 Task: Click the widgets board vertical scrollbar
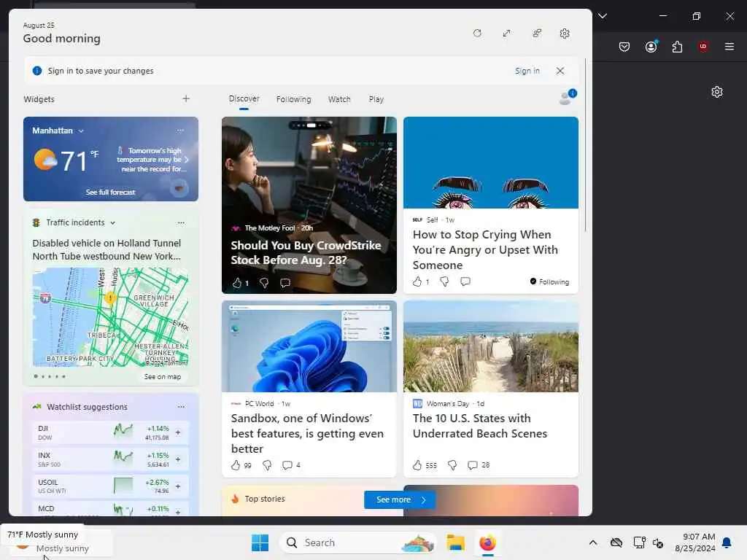(x=585, y=145)
